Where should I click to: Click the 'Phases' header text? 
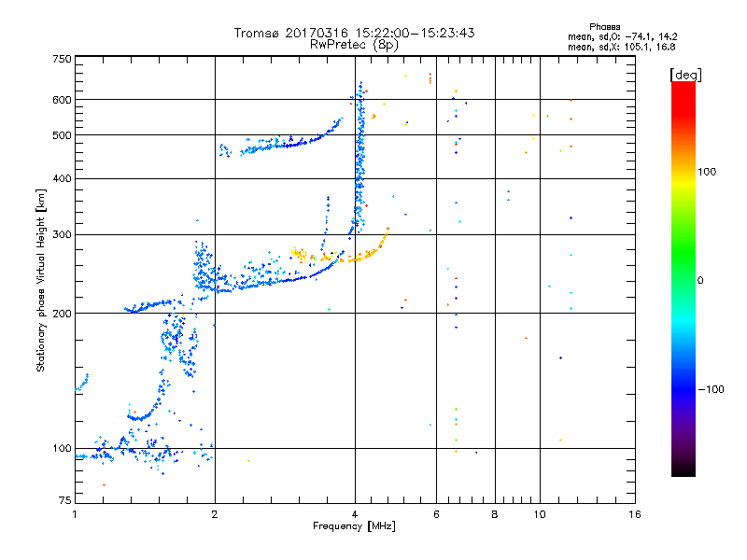pyautogui.click(x=604, y=27)
